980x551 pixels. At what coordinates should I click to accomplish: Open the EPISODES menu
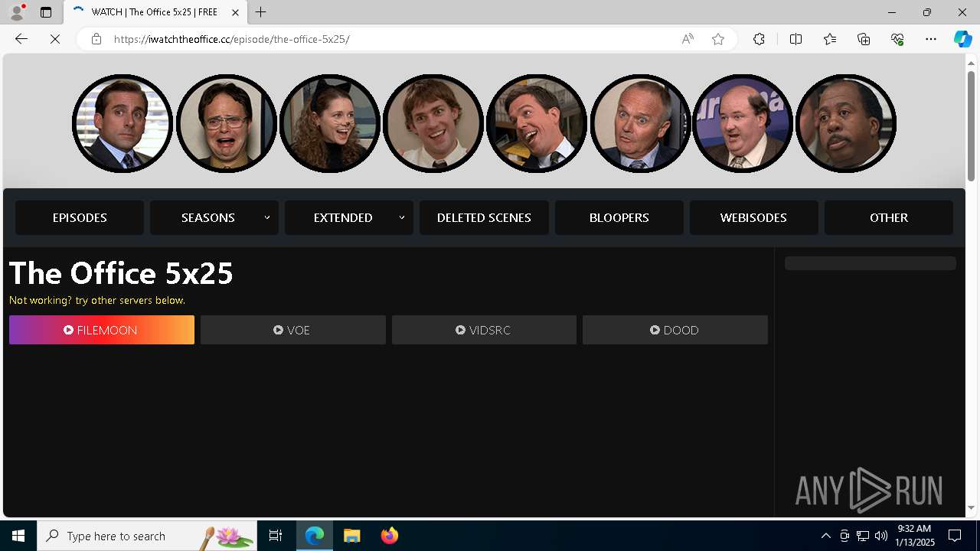80,217
